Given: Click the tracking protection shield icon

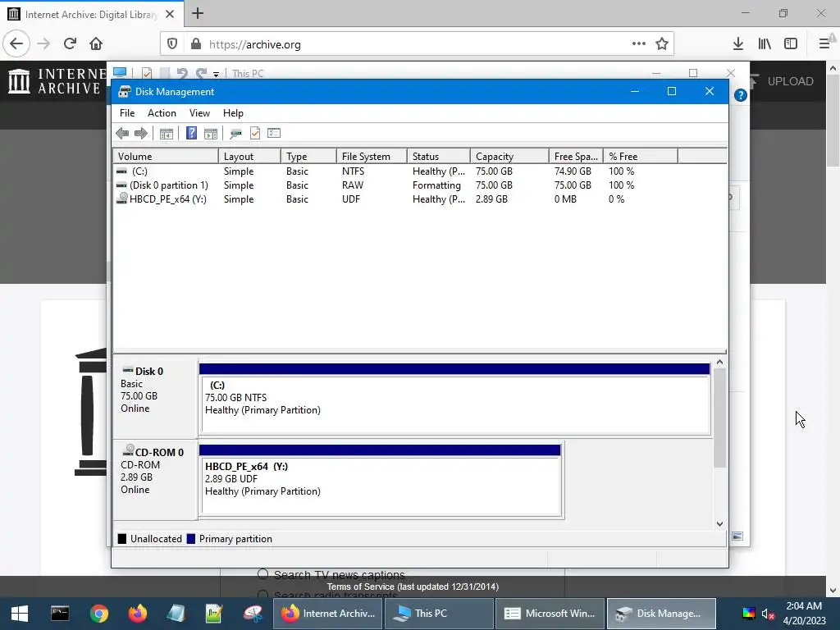Looking at the screenshot, I should click(172, 44).
